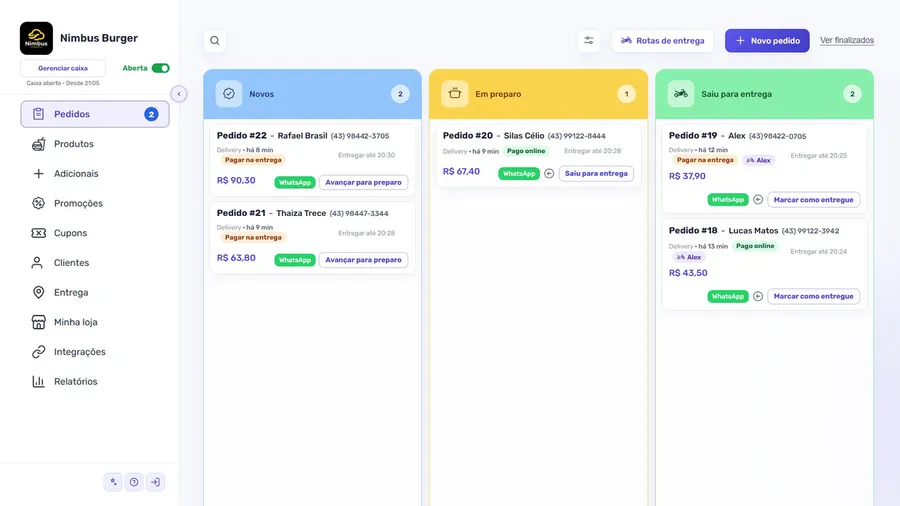Mark Pedido #20 as Saiu para entrega
The height and width of the screenshot is (506, 900).
click(596, 173)
